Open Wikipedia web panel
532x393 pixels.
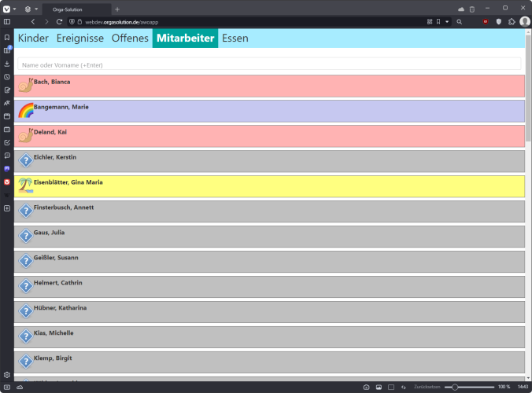(x=7, y=195)
